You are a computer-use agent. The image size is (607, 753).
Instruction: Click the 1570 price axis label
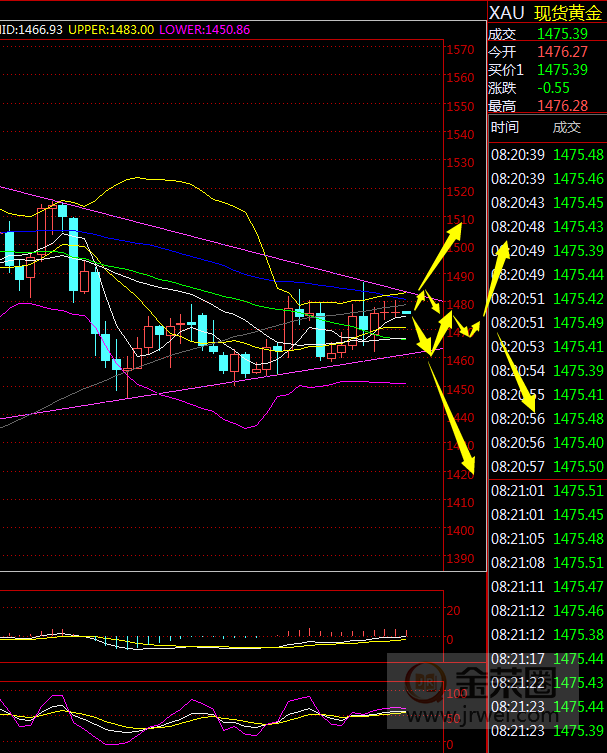(x=460, y=50)
